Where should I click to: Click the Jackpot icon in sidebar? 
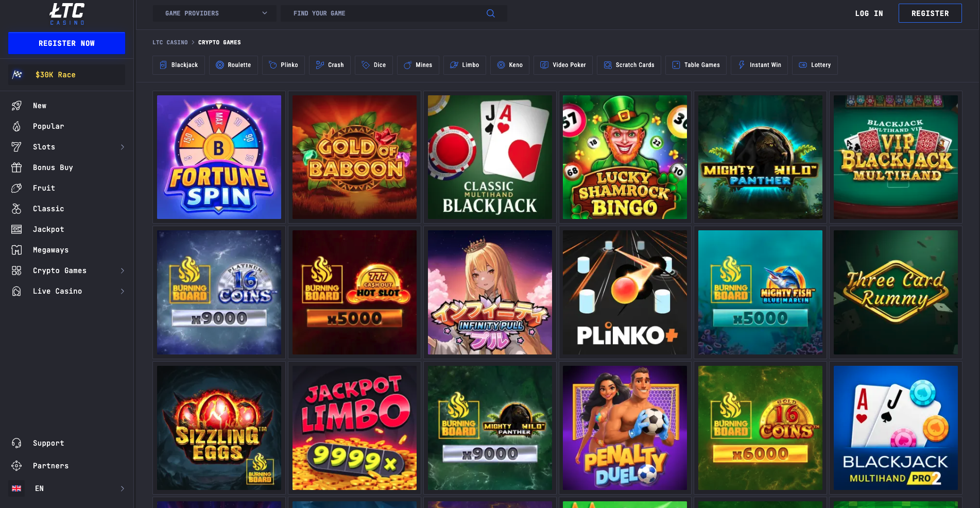[x=16, y=229]
